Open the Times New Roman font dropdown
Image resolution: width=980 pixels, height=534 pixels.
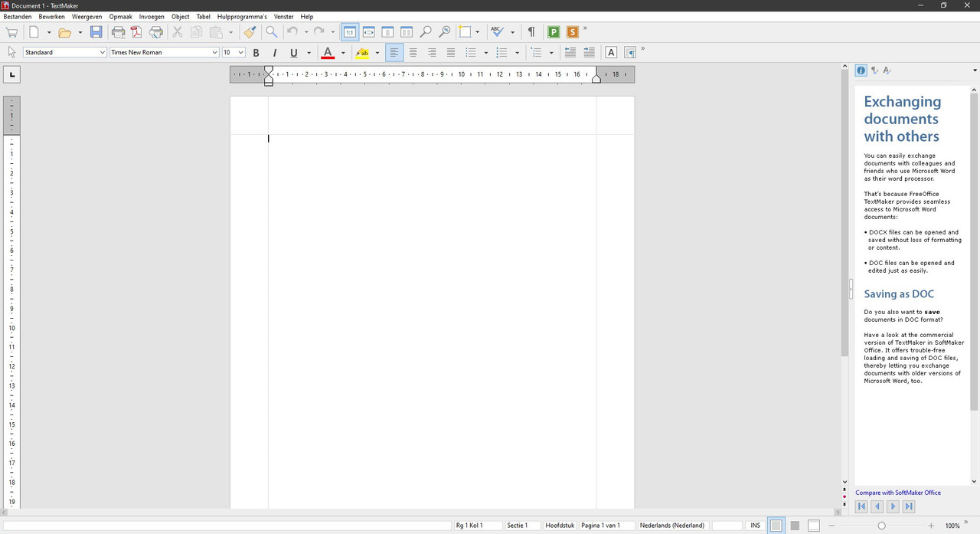pos(215,53)
